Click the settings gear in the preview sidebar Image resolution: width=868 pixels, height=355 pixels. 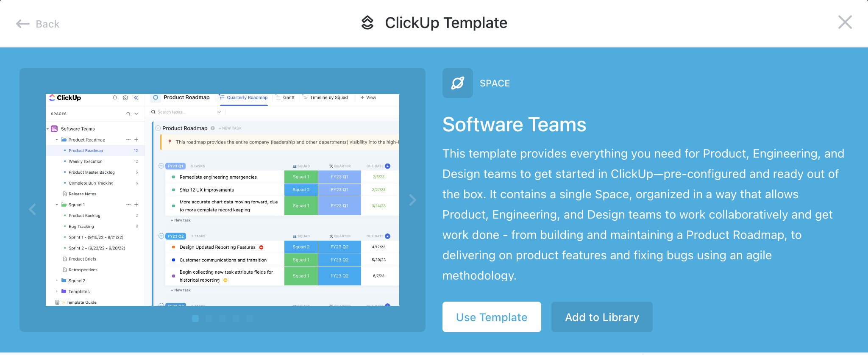click(x=125, y=98)
